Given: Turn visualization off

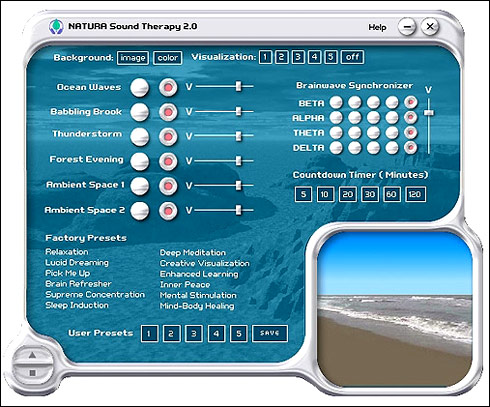Looking at the screenshot, I should 352,57.
